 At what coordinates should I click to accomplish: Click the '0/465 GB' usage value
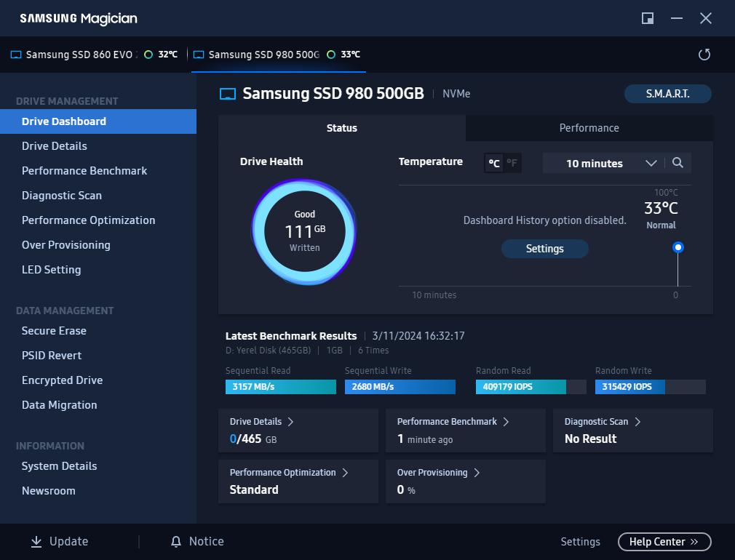tap(253, 439)
